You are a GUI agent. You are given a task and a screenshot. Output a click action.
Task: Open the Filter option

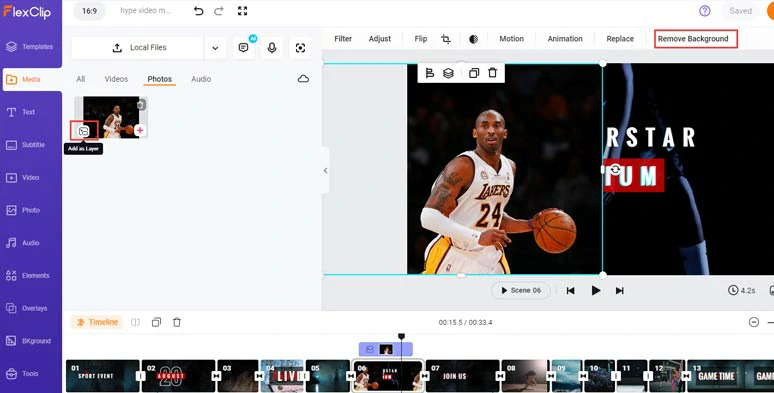point(343,39)
